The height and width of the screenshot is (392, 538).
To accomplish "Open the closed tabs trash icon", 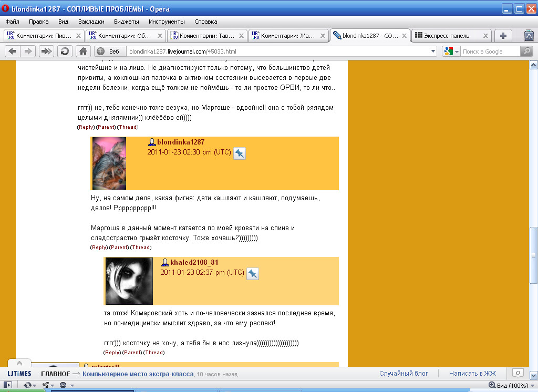I will tap(529, 36).
